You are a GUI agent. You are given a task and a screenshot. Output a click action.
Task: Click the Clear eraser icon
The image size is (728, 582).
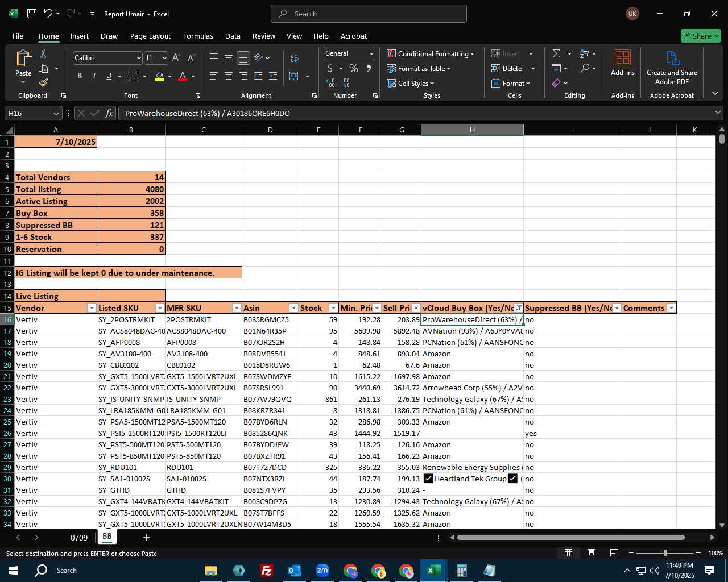tap(556, 83)
